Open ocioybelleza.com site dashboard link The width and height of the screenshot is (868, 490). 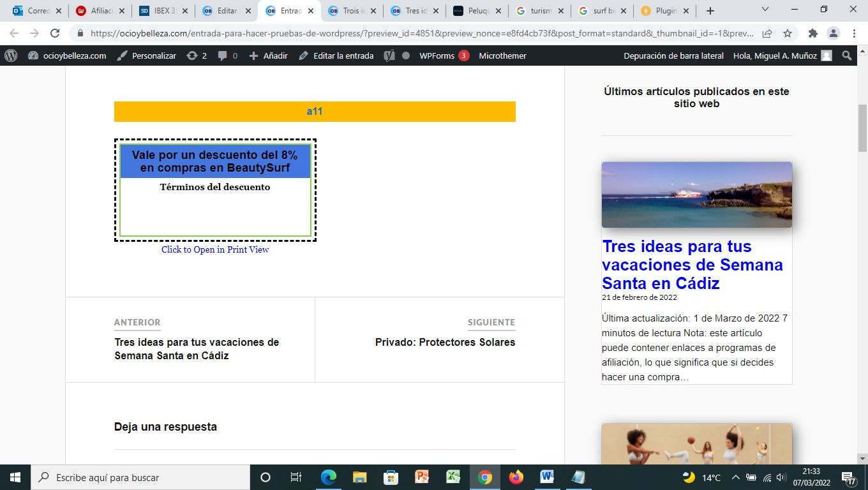point(67,56)
